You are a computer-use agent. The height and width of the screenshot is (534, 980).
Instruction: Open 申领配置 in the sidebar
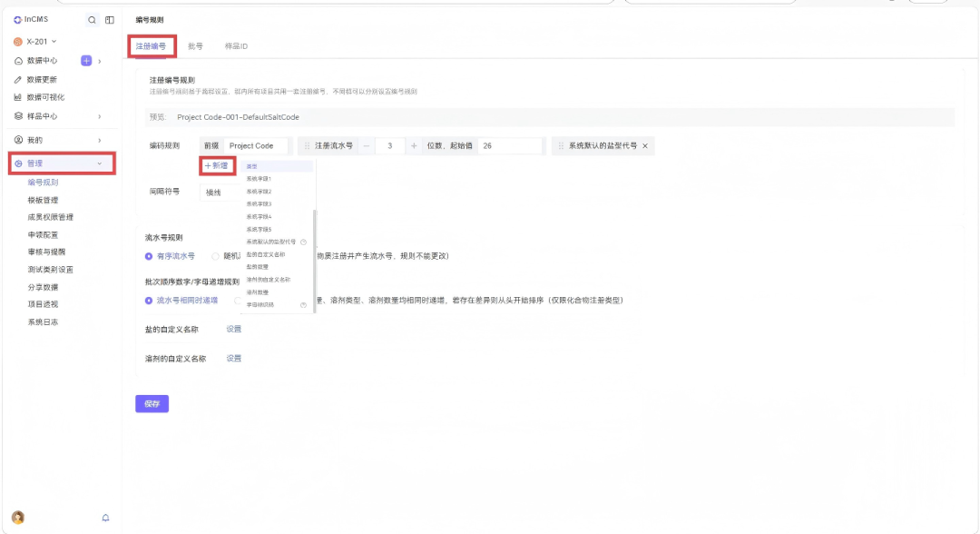point(44,235)
